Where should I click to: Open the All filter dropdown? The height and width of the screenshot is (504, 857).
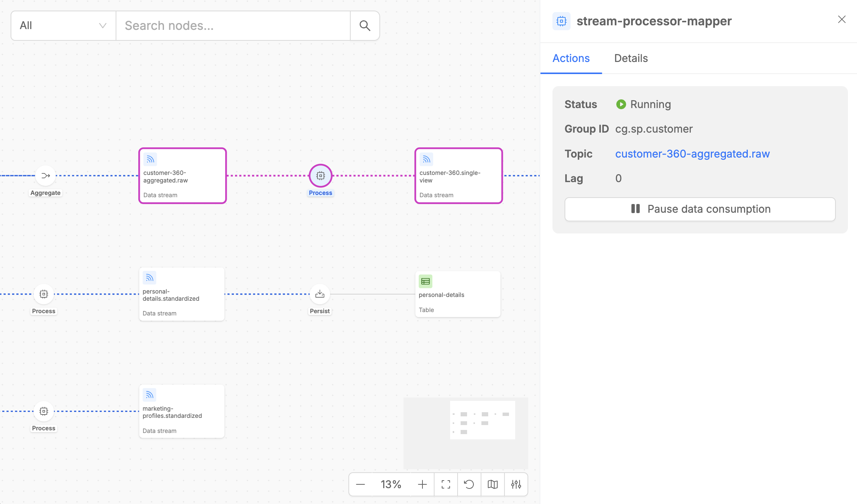click(63, 26)
